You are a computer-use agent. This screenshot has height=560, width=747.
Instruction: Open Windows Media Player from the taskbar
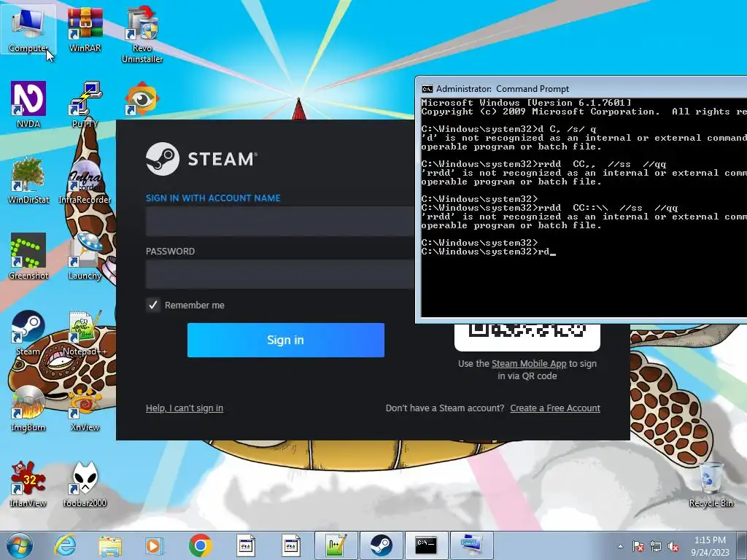(x=155, y=545)
